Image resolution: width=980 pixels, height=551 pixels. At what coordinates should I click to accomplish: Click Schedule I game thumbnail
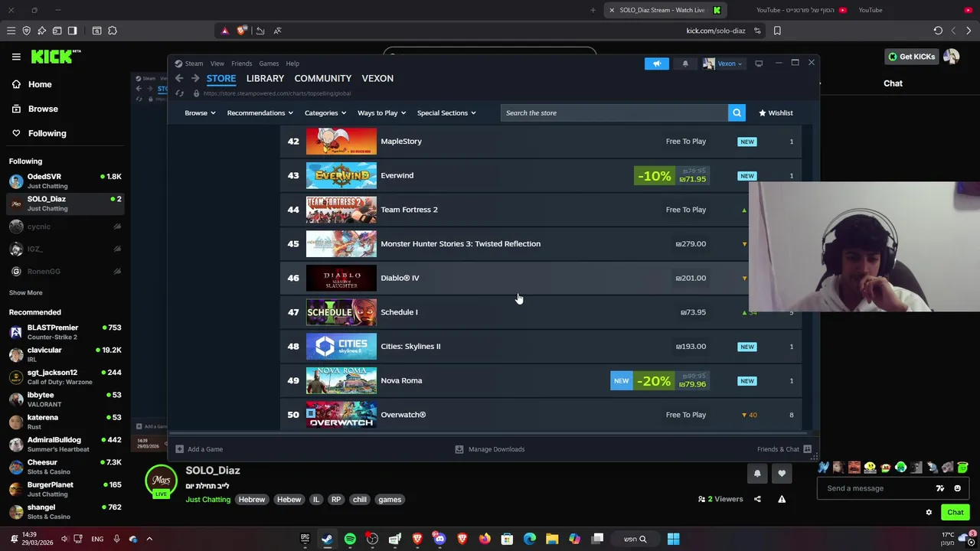(341, 312)
